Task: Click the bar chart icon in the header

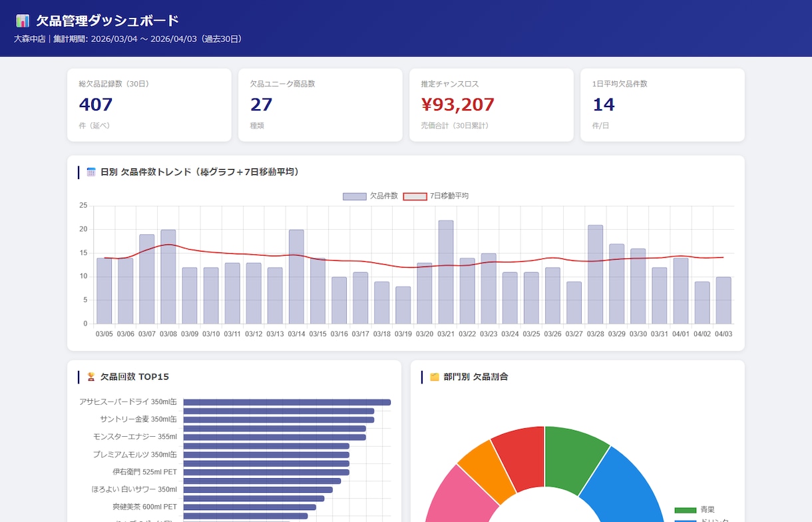Action: click(x=22, y=21)
